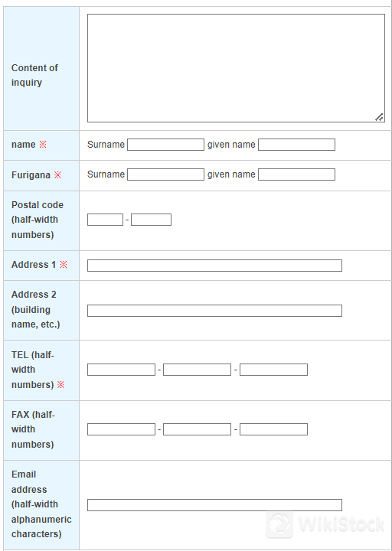The image size is (392, 551).
Task: Focus the name given name field
Action: coord(296,145)
